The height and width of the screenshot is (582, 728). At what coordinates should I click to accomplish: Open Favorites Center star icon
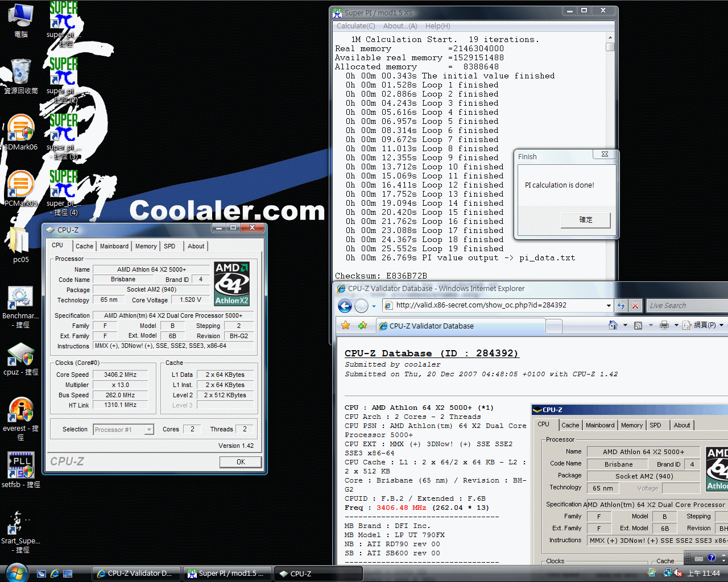[345, 325]
